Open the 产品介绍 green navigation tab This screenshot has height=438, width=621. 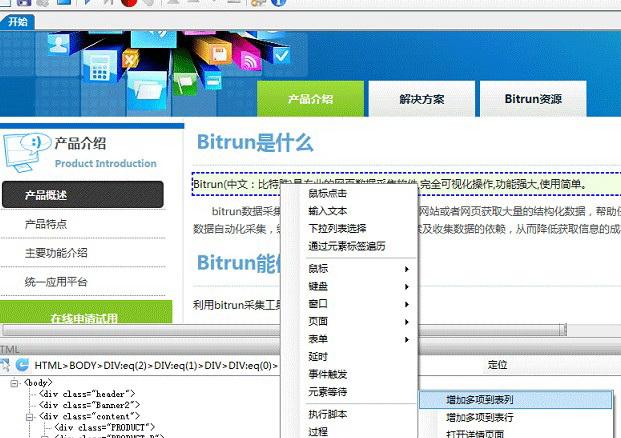[310, 99]
